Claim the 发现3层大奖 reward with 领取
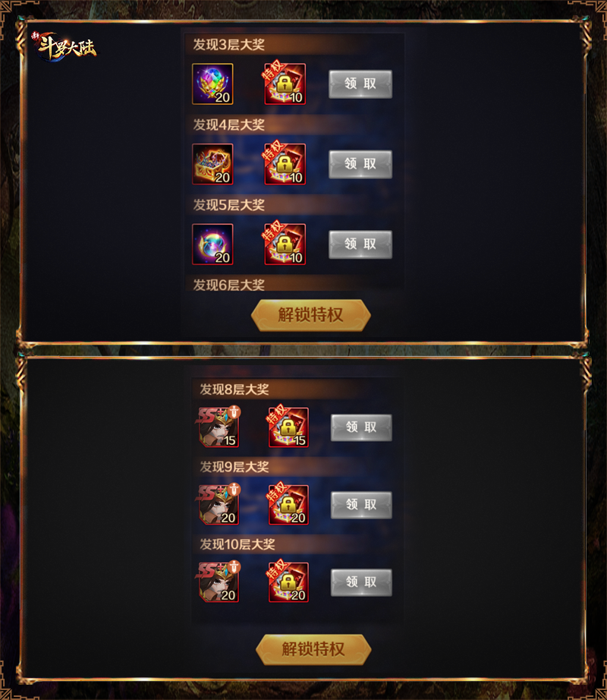 [360, 84]
